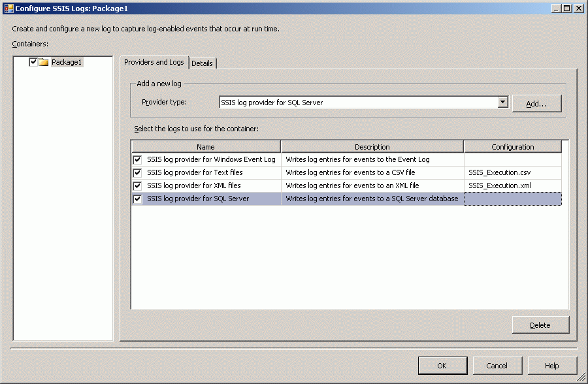
Task: Click the Cancel button
Action: point(497,366)
